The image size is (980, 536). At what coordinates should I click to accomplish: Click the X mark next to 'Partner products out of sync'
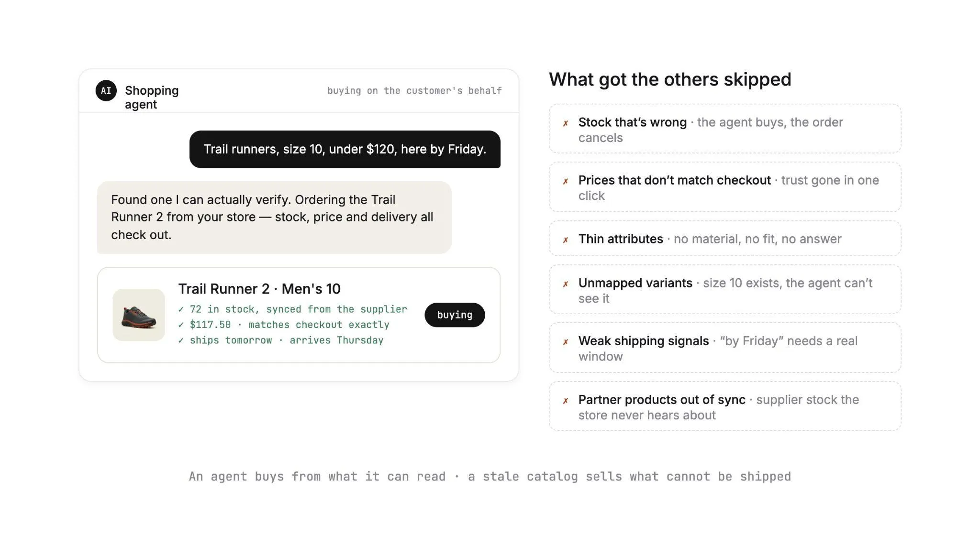[x=566, y=401]
